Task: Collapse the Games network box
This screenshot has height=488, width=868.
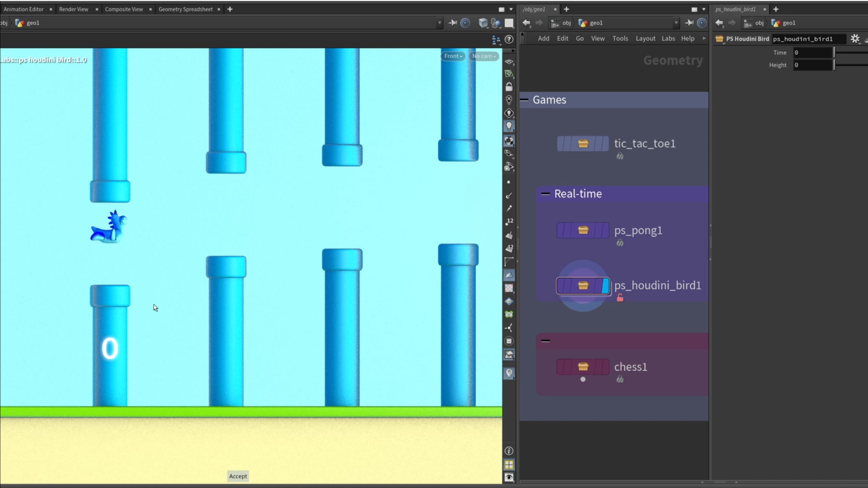Action: [525, 100]
